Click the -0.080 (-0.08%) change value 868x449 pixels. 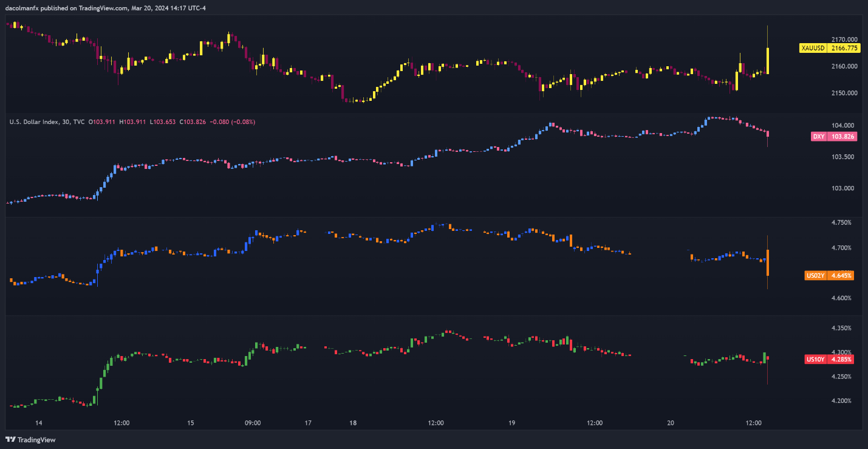point(233,122)
